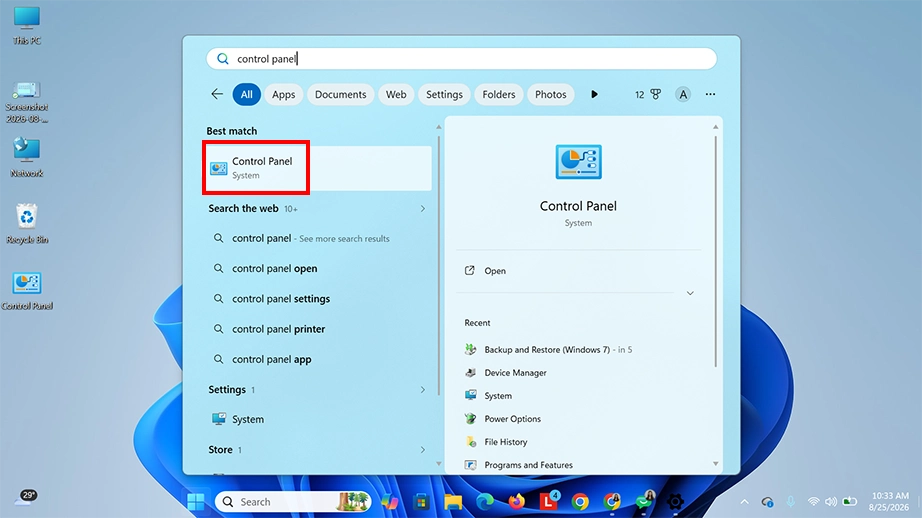Open the red L app in taskbar
This screenshot has width=922, height=518.
(x=548, y=502)
